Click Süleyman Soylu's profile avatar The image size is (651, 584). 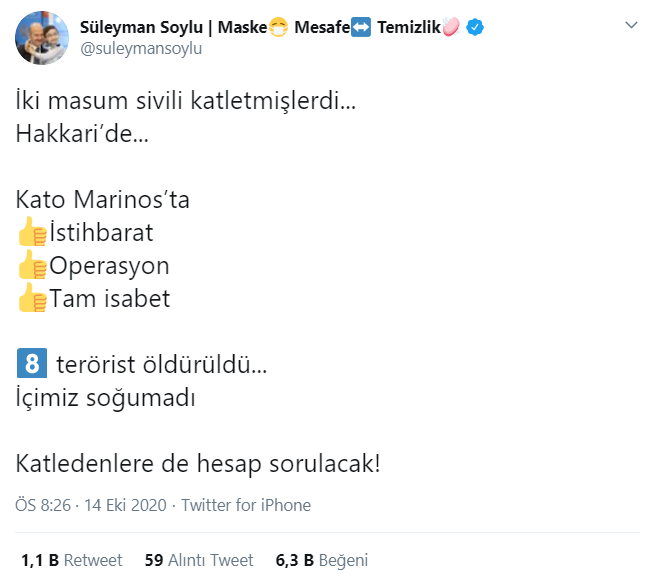39,38
